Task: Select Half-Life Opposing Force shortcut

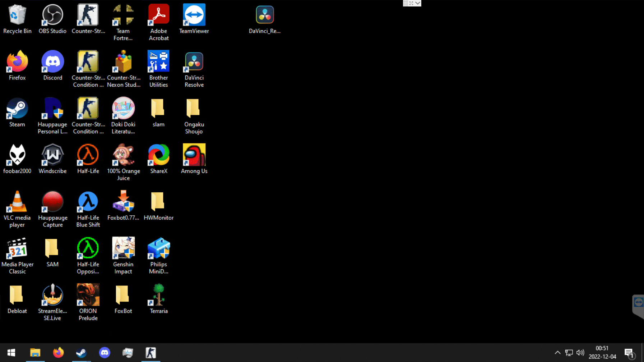Action: tap(88, 256)
